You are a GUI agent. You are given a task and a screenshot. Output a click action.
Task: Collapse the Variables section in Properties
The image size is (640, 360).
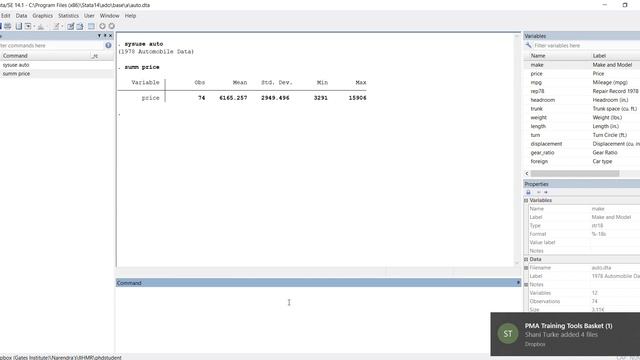526,200
